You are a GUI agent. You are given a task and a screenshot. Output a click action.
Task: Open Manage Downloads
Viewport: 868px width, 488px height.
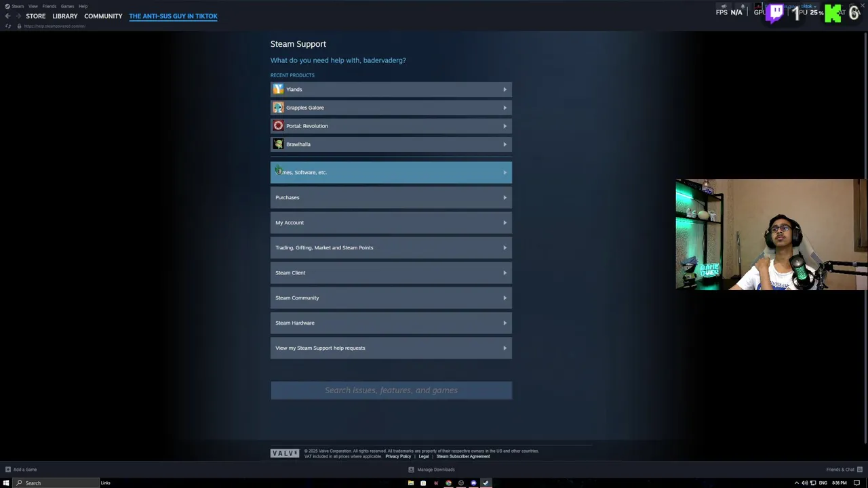[x=432, y=469]
